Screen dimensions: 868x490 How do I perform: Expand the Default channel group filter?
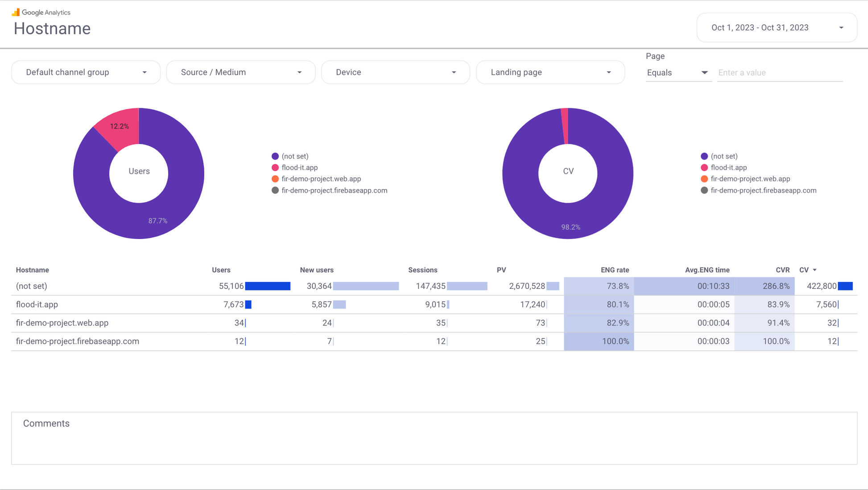click(x=86, y=72)
